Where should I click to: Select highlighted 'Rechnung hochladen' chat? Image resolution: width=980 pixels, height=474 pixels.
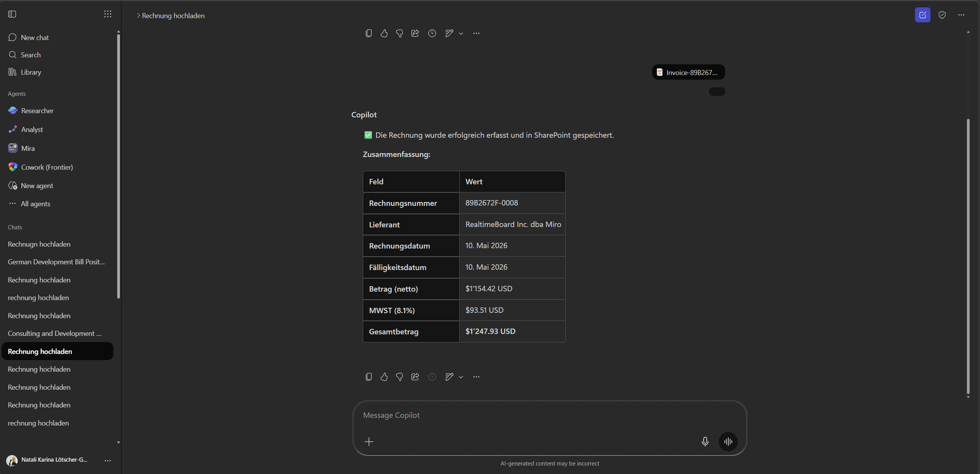point(58,351)
